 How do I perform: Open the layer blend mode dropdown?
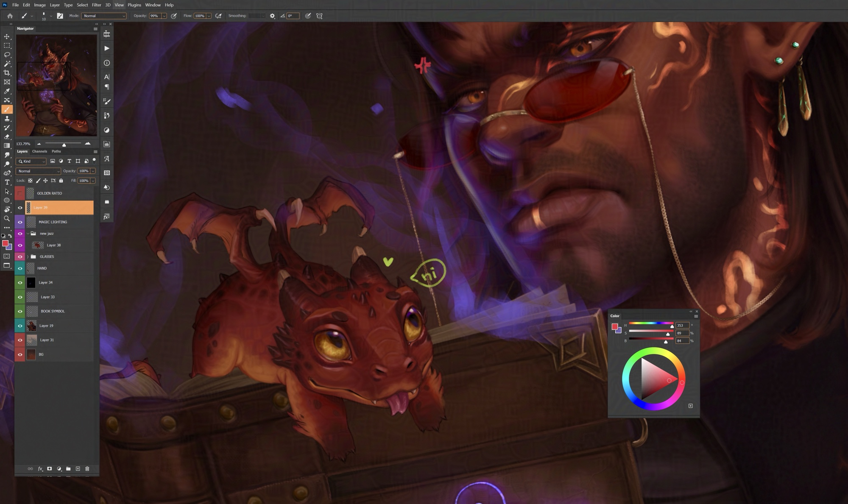point(38,171)
